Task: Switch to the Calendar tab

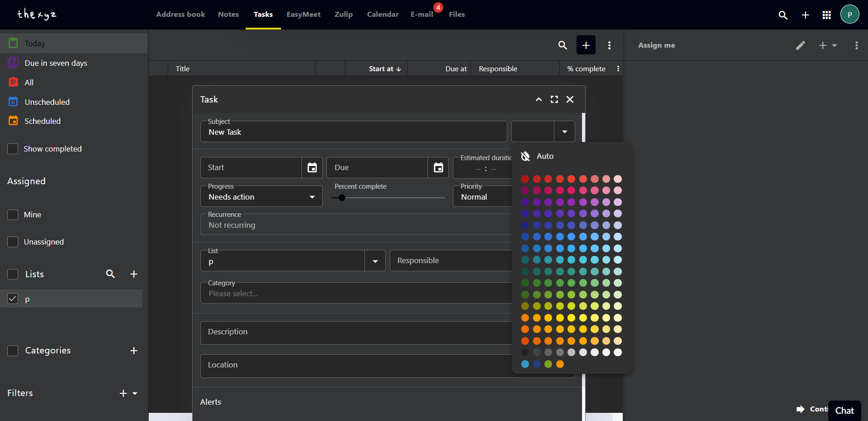Action: [383, 15]
